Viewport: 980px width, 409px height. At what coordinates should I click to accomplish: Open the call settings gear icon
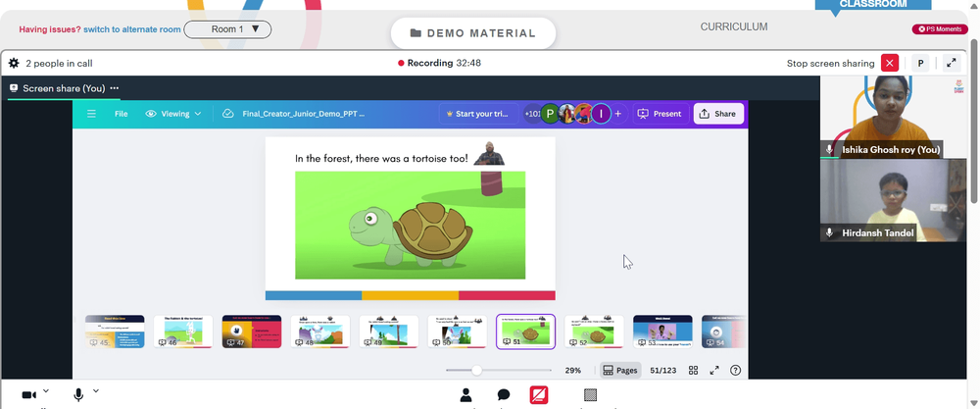click(14, 63)
